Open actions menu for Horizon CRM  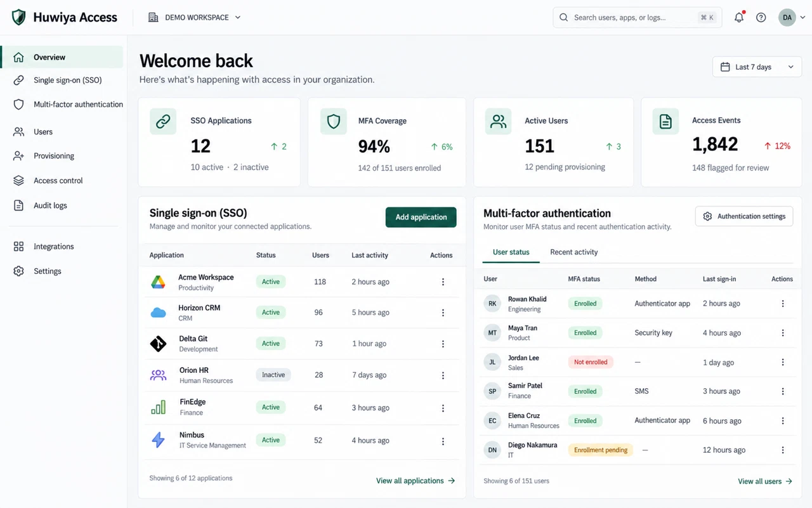pos(443,313)
